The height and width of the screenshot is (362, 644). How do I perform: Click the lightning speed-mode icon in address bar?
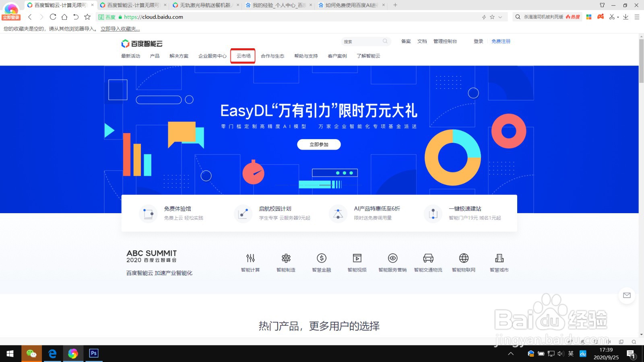(484, 17)
